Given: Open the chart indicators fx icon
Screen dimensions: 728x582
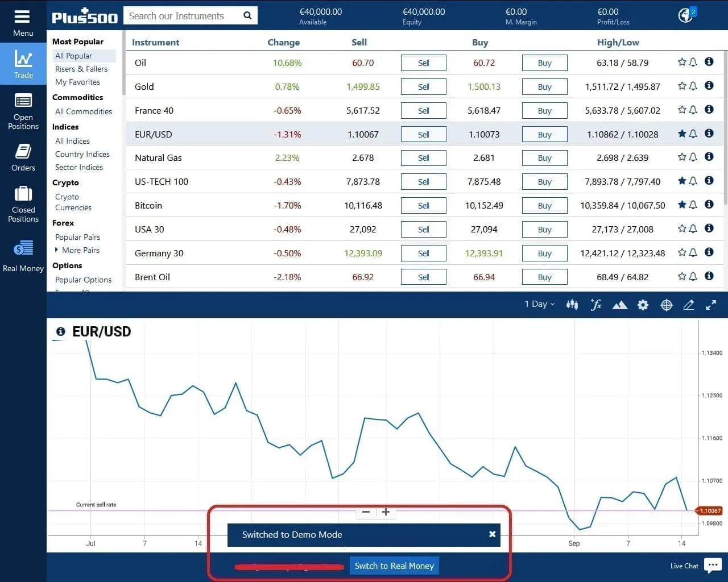Looking at the screenshot, I should 595,305.
